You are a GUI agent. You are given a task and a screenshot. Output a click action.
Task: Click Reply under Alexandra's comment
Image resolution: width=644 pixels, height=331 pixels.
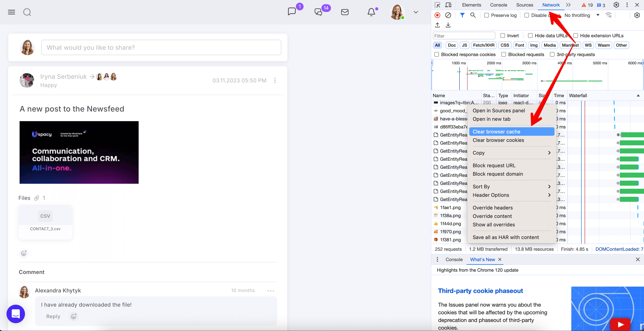tap(53, 316)
